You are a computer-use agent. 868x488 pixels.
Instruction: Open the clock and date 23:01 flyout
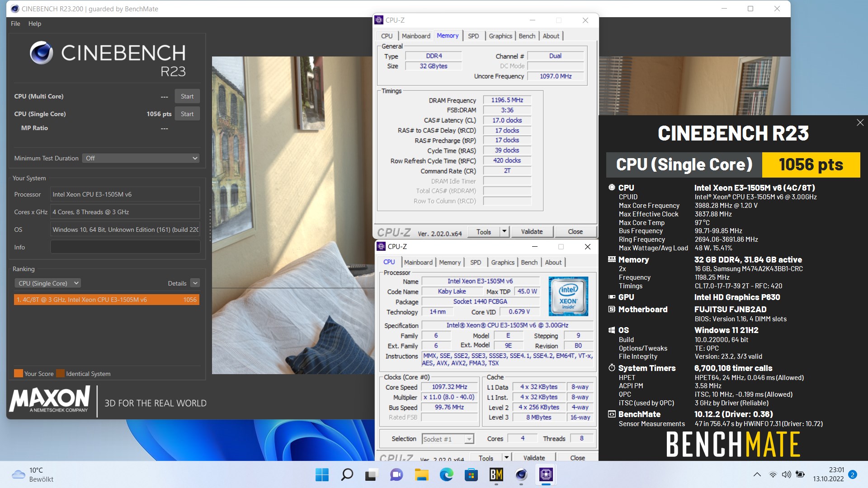pyautogui.click(x=829, y=474)
